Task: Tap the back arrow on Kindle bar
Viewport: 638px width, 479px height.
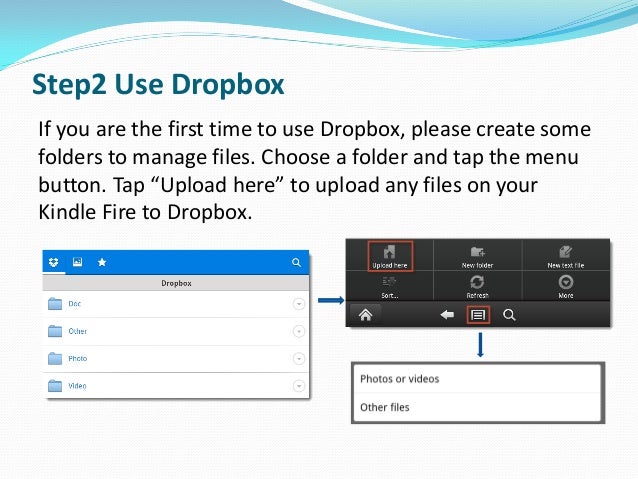Action: (x=447, y=315)
